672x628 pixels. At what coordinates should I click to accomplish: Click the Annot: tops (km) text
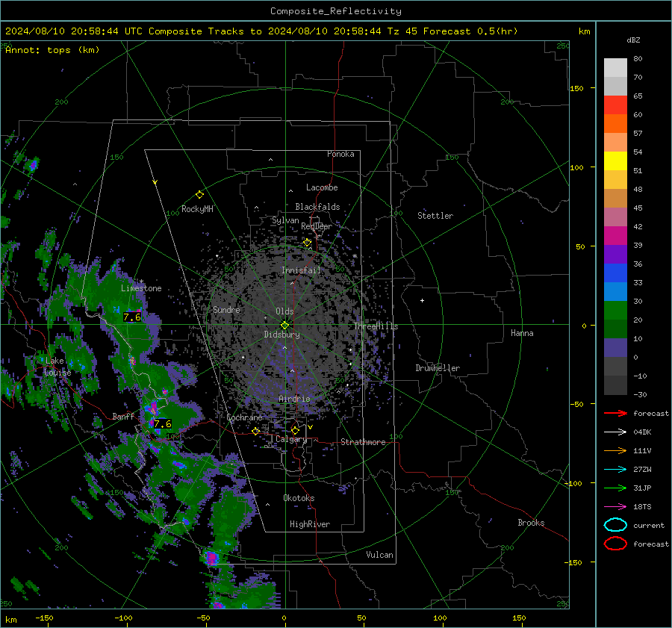click(x=52, y=50)
